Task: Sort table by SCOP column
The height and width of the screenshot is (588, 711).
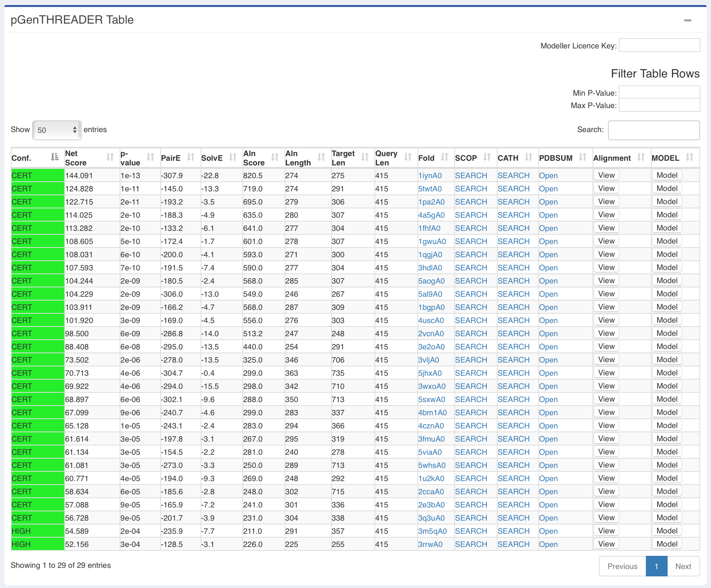Action: (476, 158)
